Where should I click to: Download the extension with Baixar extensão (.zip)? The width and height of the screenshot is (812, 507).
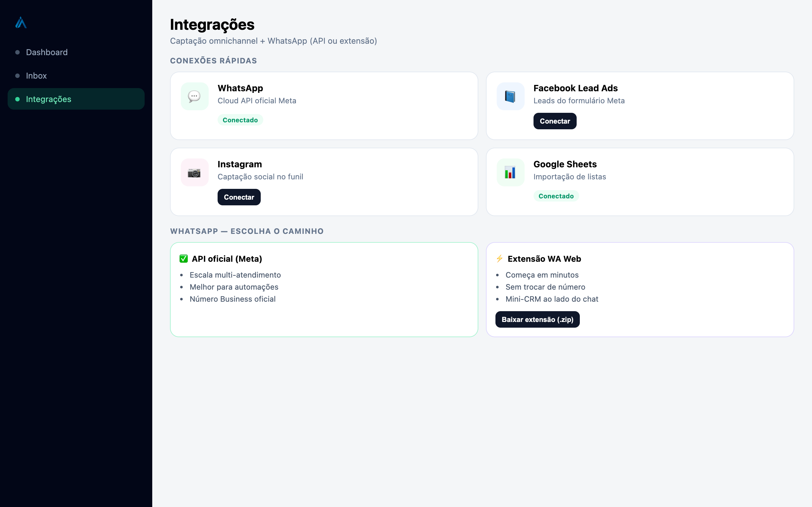(x=537, y=319)
